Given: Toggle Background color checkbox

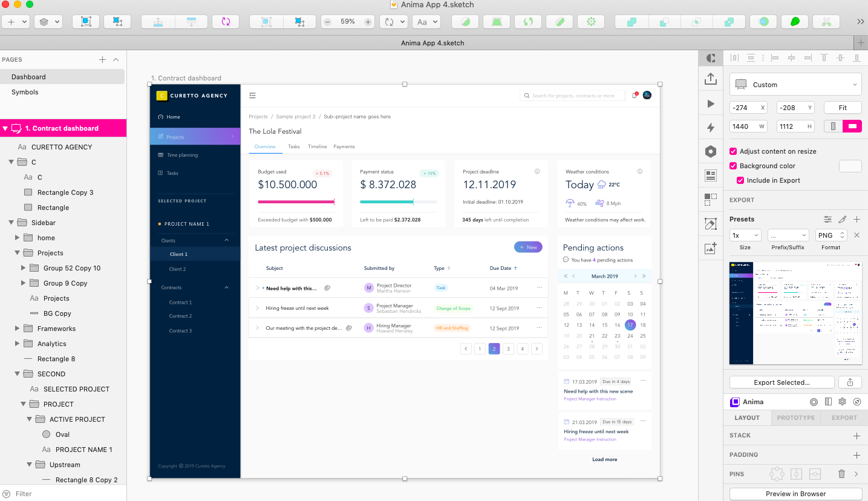Looking at the screenshot, I should click(734, 166).
